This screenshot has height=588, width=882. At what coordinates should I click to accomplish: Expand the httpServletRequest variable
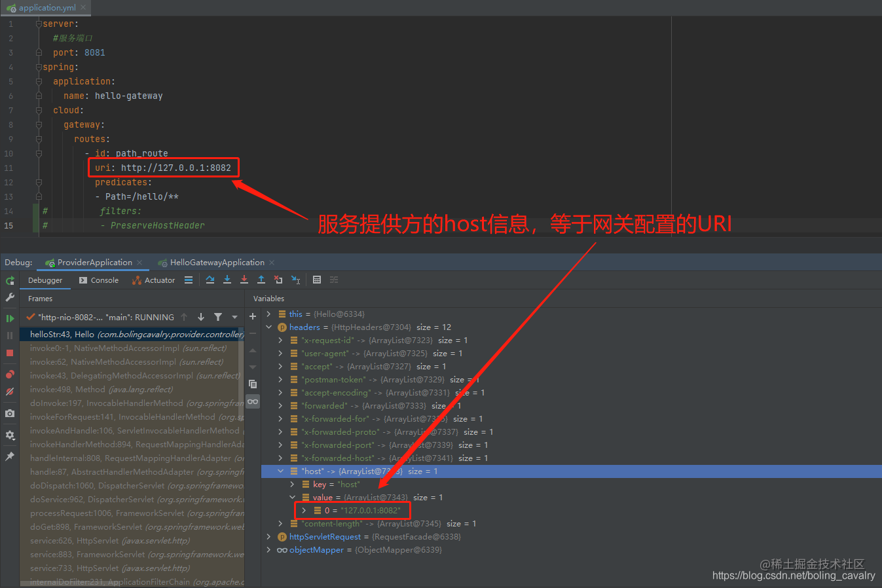(x=269, y=537)
